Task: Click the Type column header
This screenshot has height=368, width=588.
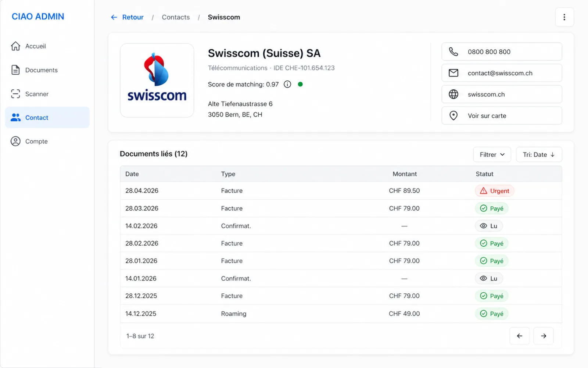Action: click(228, 174)
